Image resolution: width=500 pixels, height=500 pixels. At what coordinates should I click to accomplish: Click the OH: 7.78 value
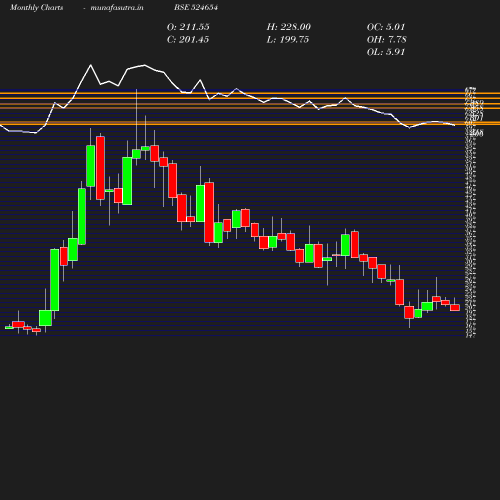click(x=387, y=40)
